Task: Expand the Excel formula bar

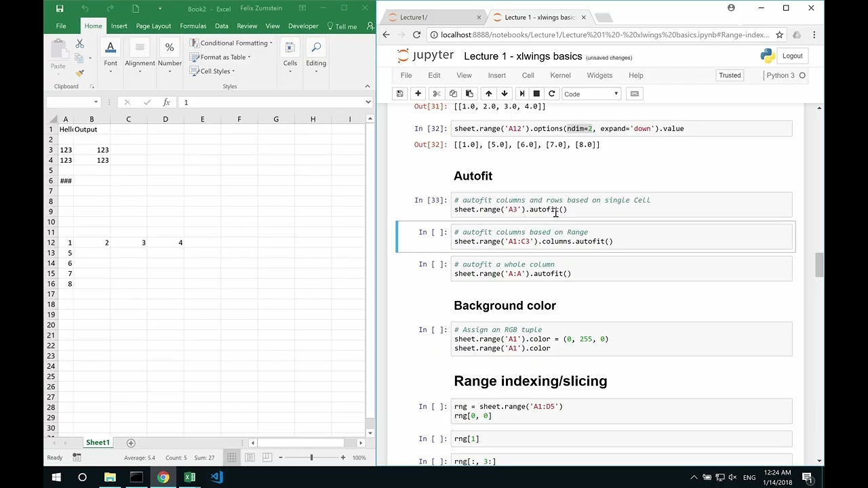Action: tap(368, 102)
